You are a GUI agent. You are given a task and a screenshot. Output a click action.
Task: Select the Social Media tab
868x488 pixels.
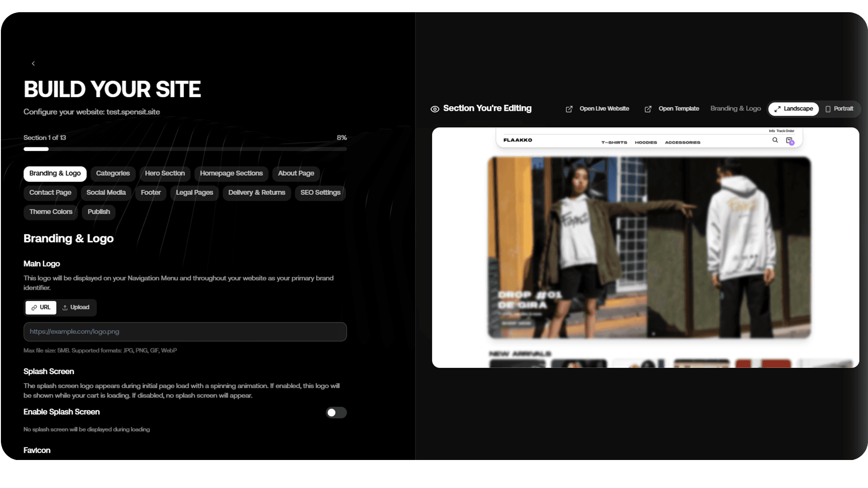point(106,192)
